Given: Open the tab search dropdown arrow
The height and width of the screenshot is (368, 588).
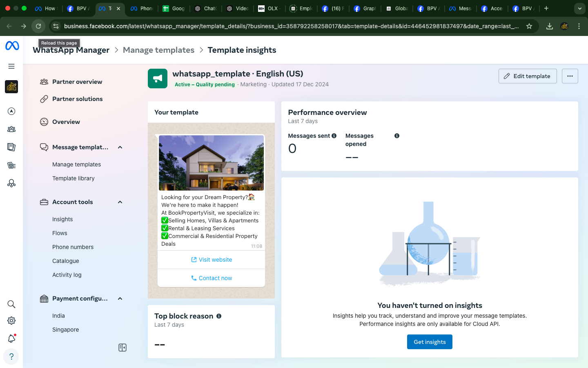Looking at the screenshot, I should click(x=580, y=8).
